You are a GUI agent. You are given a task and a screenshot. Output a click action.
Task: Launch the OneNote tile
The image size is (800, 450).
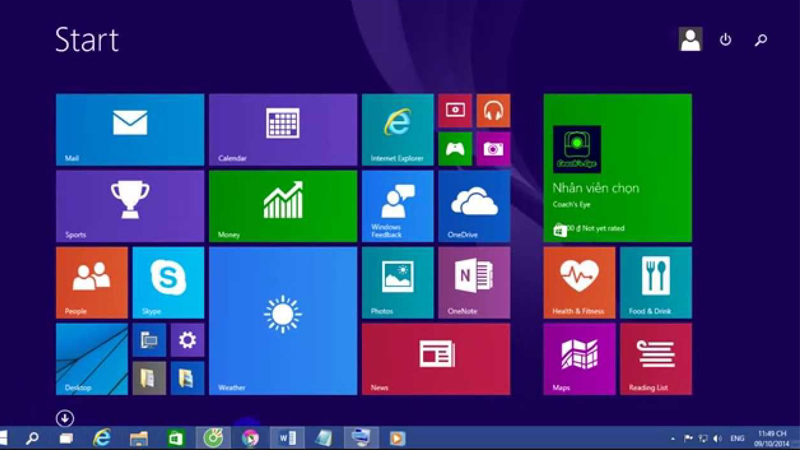click(x=474, y=283)
